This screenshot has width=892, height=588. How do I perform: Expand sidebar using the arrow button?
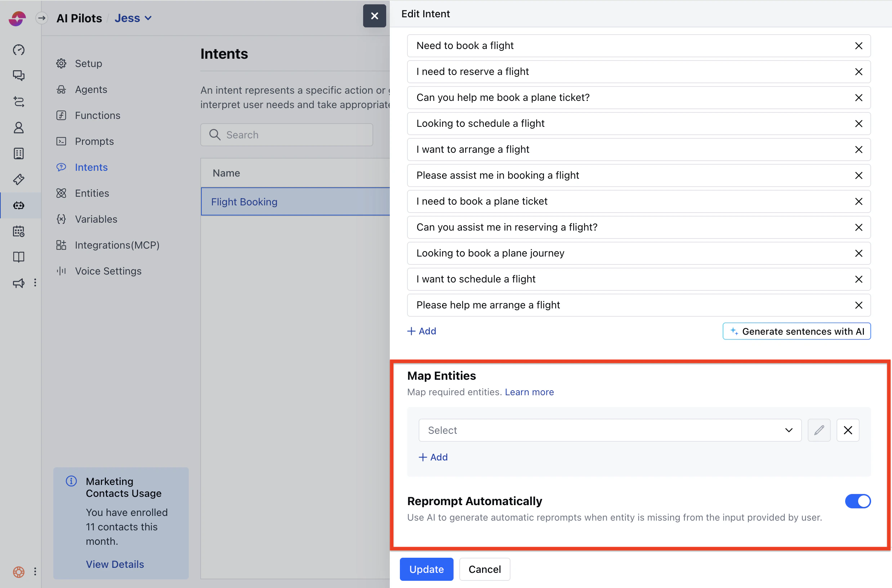click(x=42, y=18)
